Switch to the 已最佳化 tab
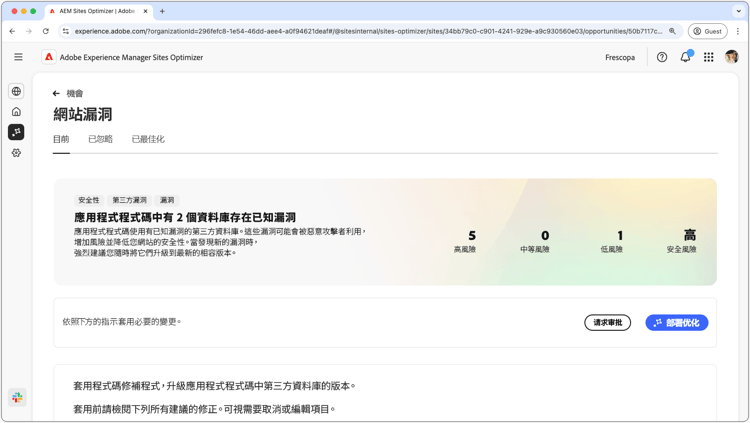This screenshot has height=423, width=750. coord(148,139)
